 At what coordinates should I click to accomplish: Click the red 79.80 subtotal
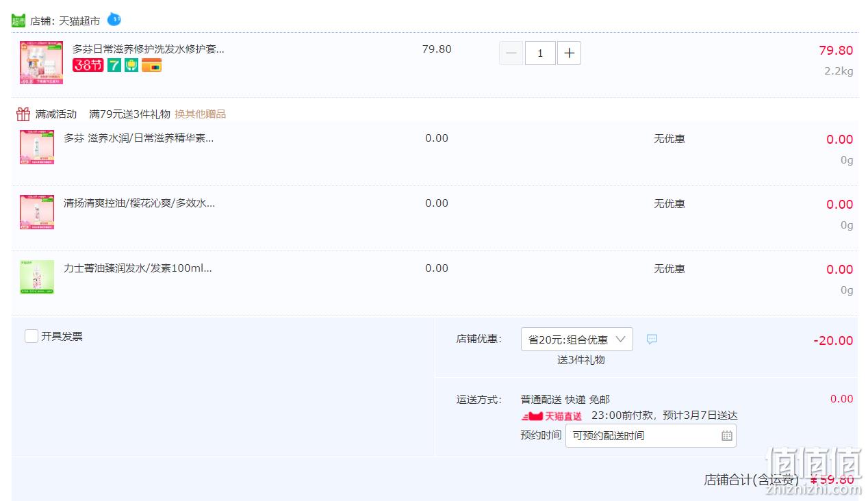[x=836, y=51]
